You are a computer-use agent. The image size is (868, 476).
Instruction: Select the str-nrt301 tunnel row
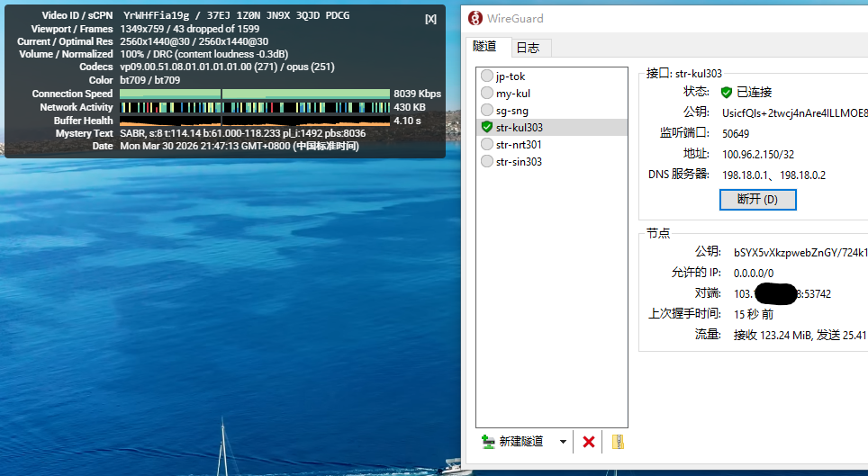(552, 145)
